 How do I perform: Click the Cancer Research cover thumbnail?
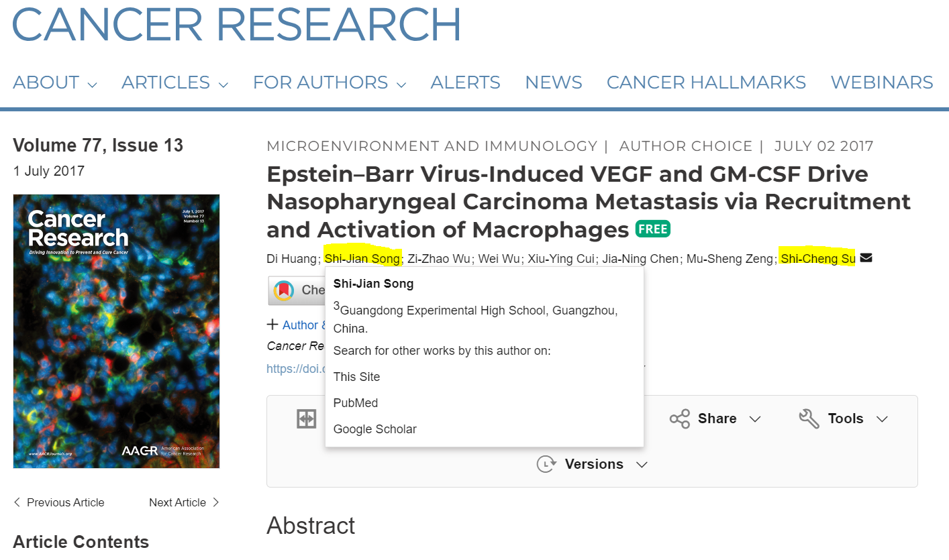[116, 331]
